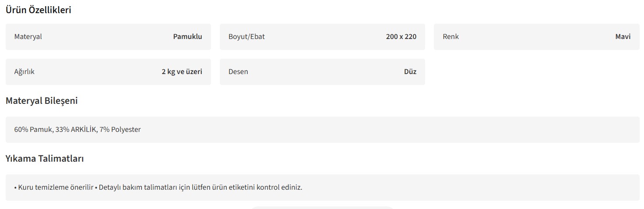Click the 7% Polyester text
Viewport: 644px width, 209px height.
(x=120, y=130)
